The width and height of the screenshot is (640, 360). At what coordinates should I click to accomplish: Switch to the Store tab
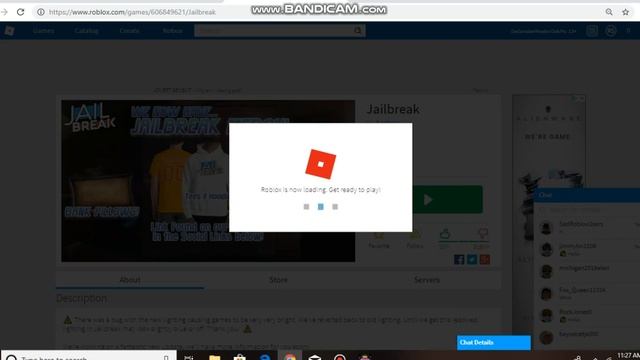pyautogui.click(x=278, y=280)
